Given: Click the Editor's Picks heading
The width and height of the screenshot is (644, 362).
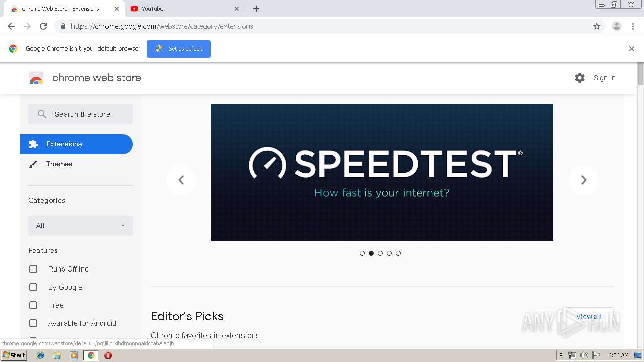Looking at the screenshot, I should 187,316.
